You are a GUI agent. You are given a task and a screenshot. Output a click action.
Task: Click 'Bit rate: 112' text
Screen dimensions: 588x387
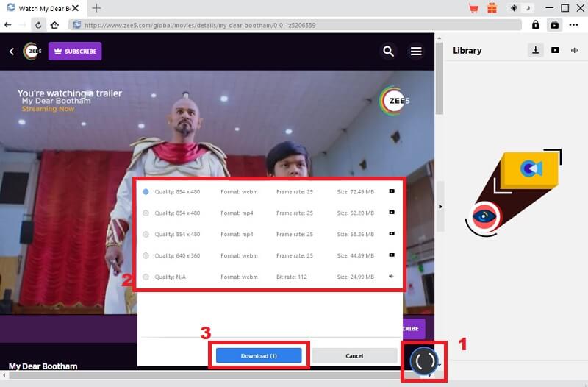click(291, 277)
